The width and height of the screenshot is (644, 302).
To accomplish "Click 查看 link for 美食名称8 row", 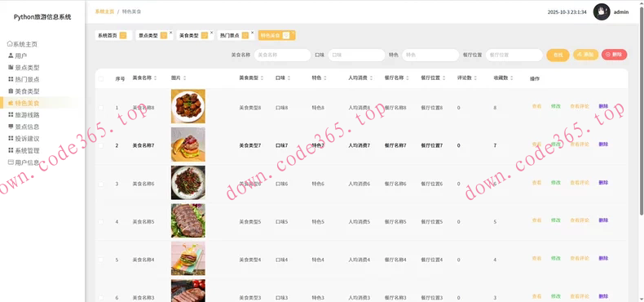I will (536, 106).
